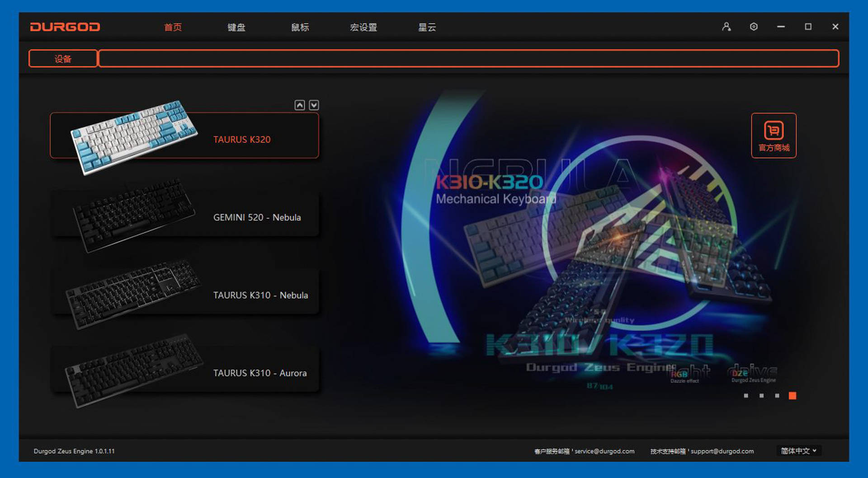Close the Durgod Zeus Engine window
The height and width of the screenshot is (478, 868).
835,27
